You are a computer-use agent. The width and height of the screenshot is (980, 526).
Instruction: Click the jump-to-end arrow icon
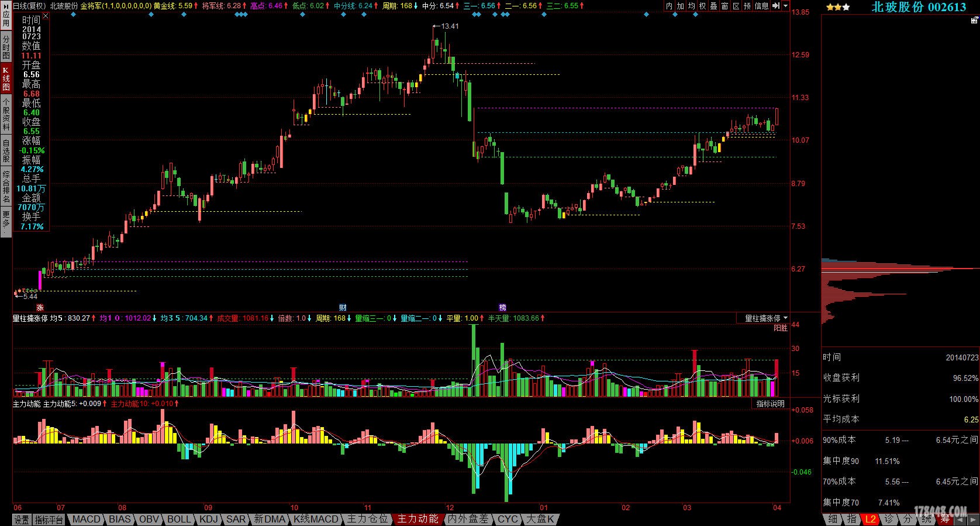(x=776, y=6)
